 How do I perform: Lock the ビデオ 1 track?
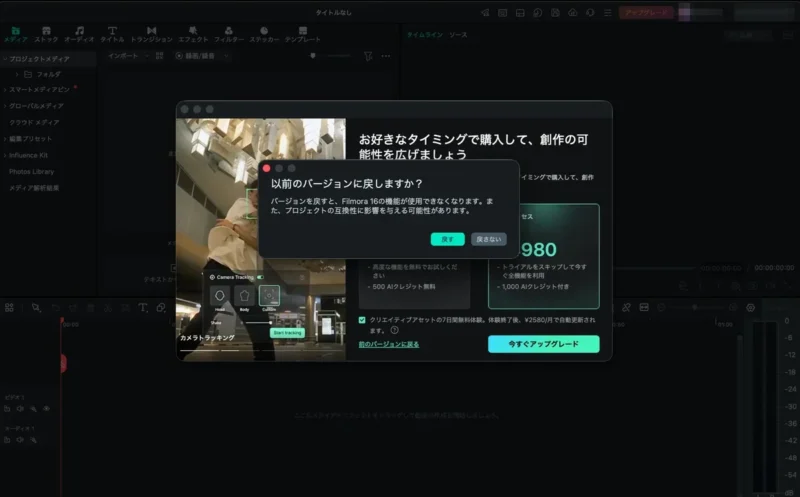pyautogui.click(x=7, y=409)
